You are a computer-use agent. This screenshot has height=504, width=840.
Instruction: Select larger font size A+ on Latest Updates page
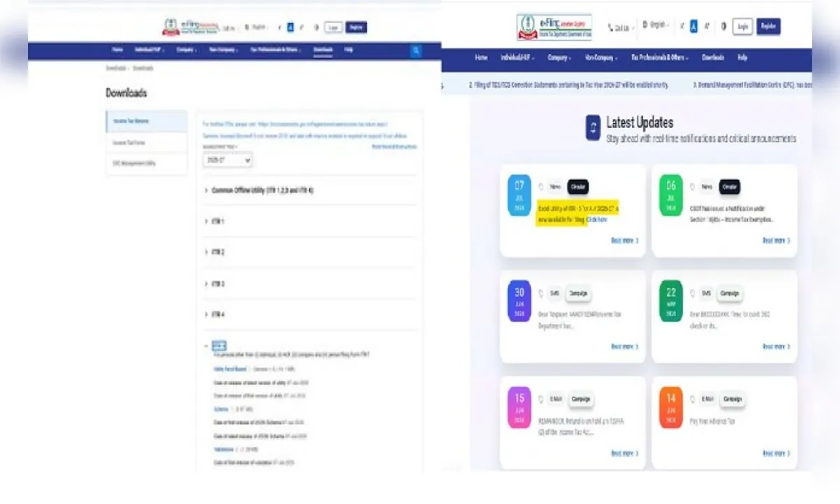tap(706, 27)
